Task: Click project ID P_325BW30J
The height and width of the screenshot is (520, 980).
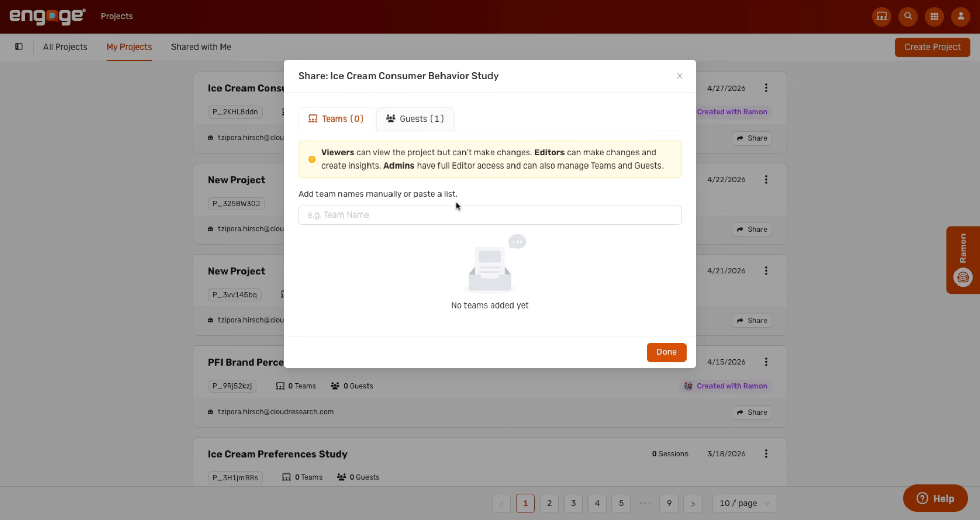Action: (x=236, y=203)
